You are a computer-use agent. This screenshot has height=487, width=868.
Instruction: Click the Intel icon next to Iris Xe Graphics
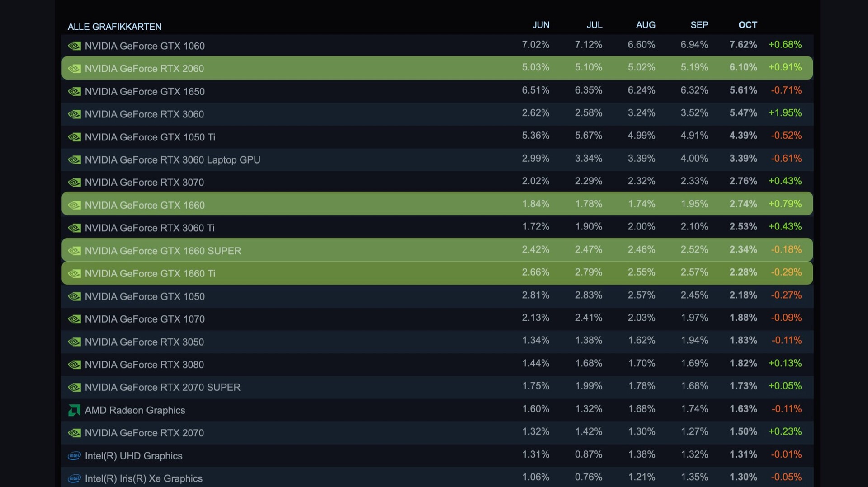74,478
